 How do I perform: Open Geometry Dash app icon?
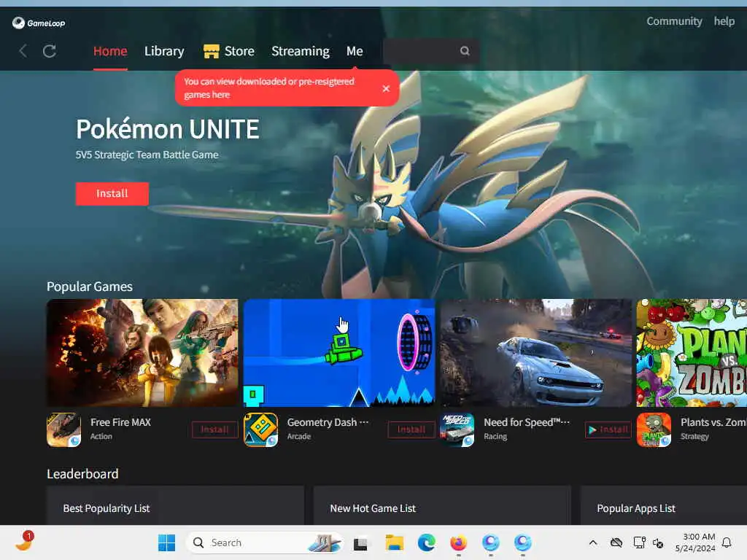pos(260,429)
